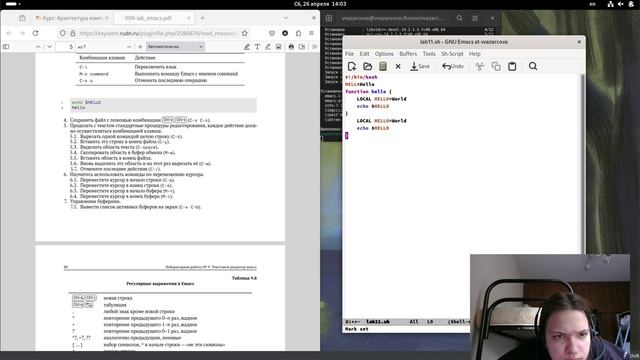Save the buffer in Emacs toolbar
Image resolution: width=640 pixels, height=360 pixels.
[x=420, y=66]
